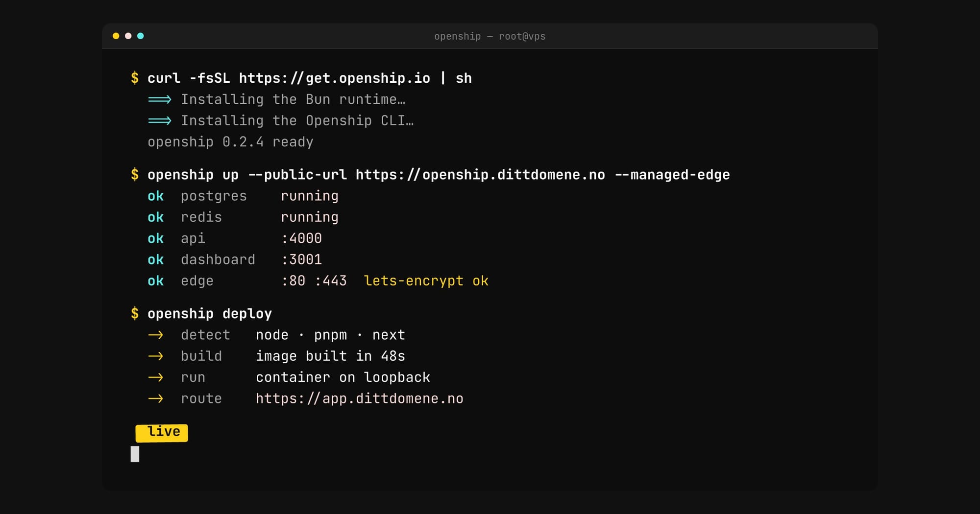Click 'container on loopback' text

[343, 377]
